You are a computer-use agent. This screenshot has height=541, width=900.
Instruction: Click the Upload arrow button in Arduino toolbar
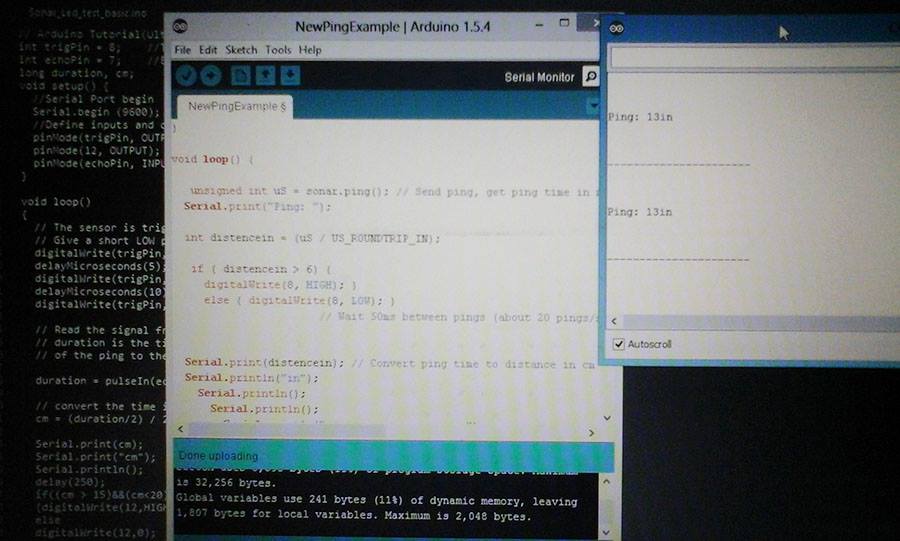point(211,75)
